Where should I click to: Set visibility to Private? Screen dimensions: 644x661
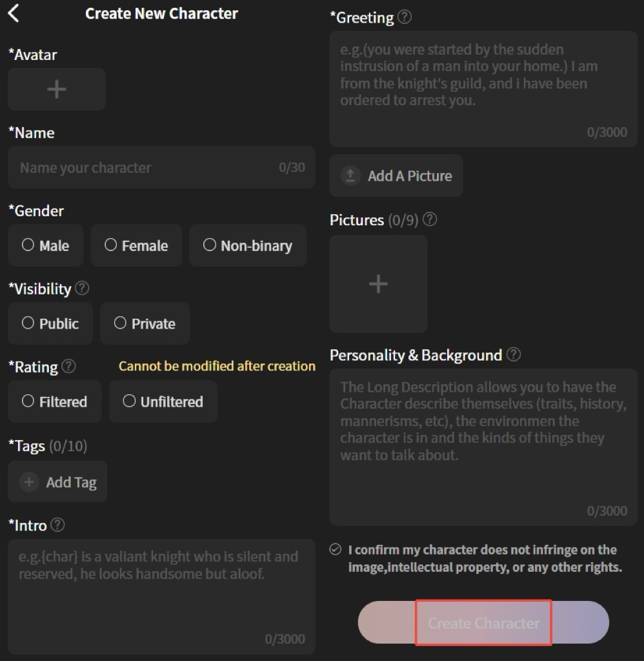tap(145, 323)
